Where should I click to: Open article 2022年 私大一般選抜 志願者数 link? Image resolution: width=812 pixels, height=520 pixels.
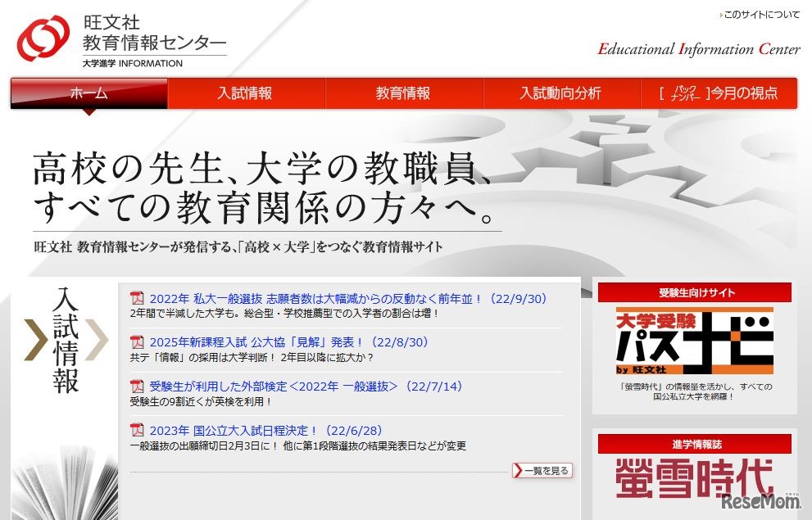(348, 299)
